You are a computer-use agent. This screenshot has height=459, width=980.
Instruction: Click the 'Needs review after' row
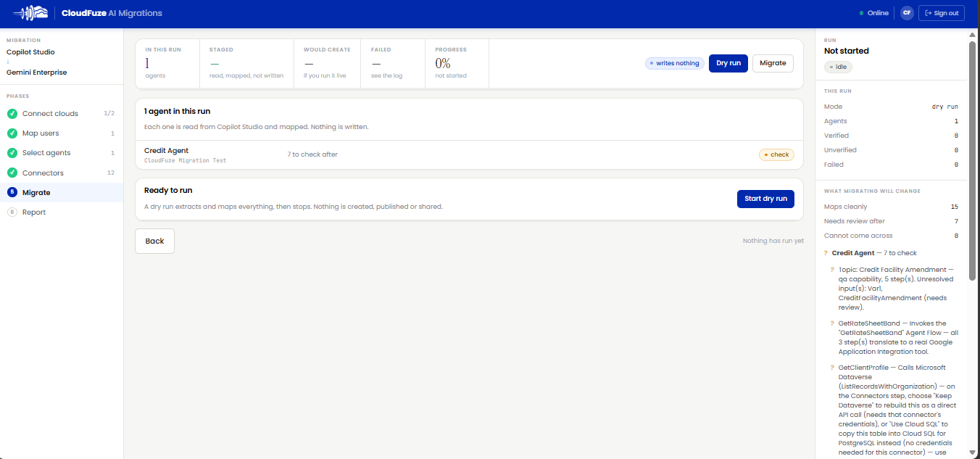(891, 221)
